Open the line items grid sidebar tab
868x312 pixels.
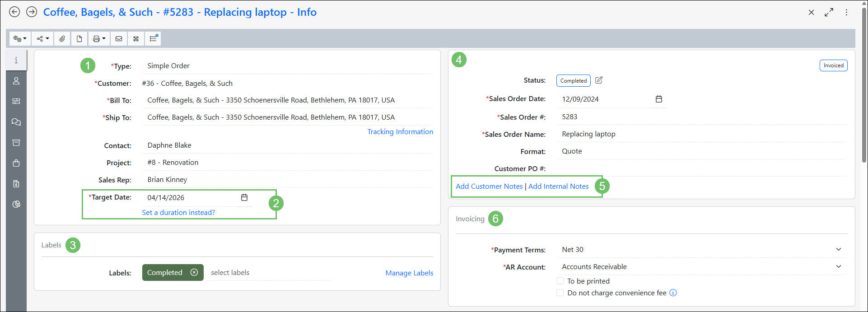click(16, 101)
